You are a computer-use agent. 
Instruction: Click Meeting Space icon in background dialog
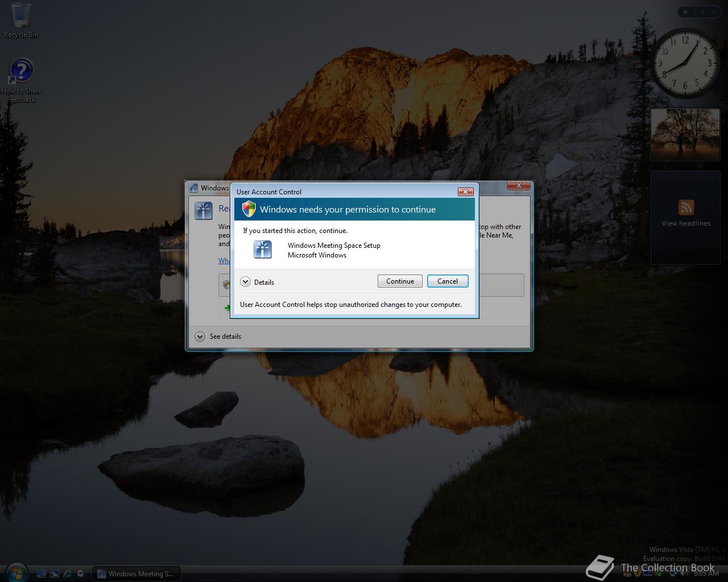coord(204,210)
